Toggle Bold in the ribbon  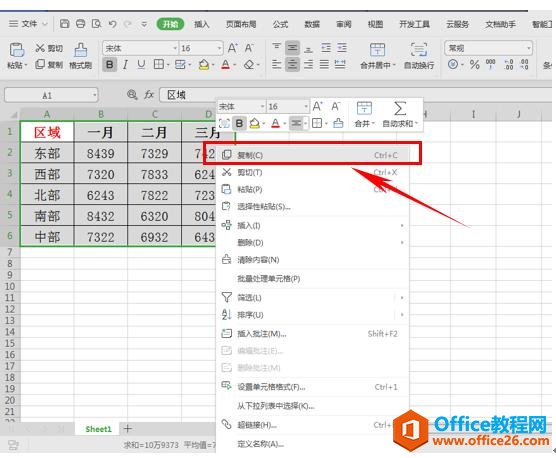(110, 65)
